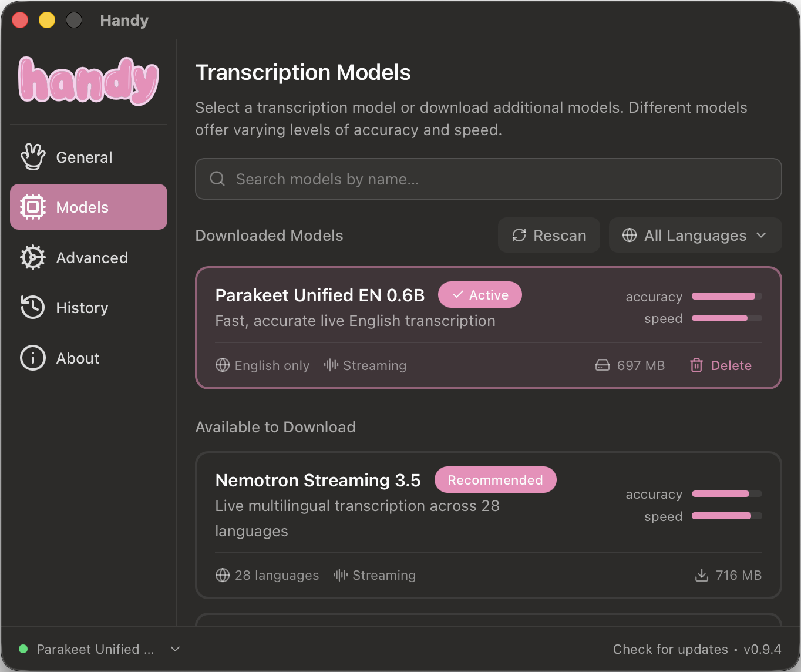Viewport: 801px width, 672px height.
Task: Select the Parakeet Unified EN 0.6B card
Action: [489, 328]
